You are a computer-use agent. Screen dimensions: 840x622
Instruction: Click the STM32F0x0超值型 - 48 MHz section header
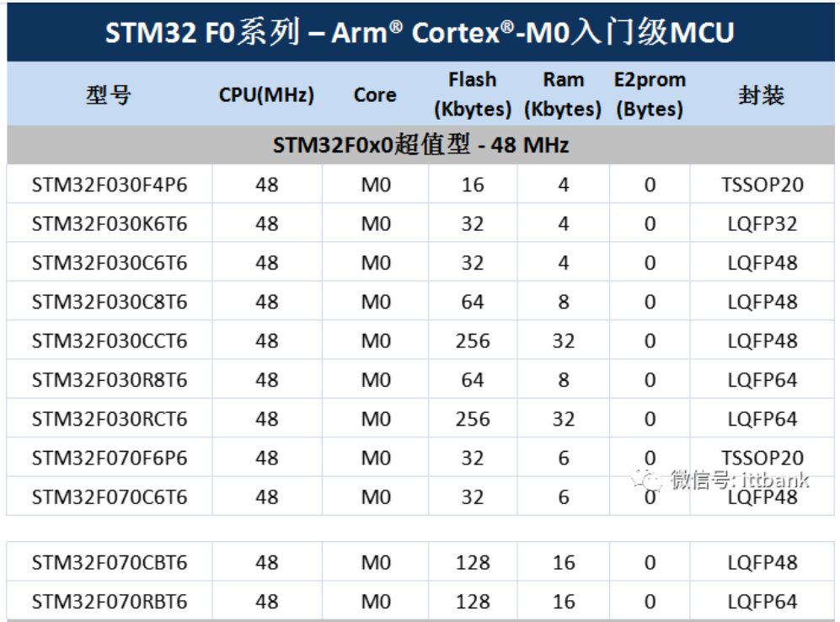tap(420, 144)
